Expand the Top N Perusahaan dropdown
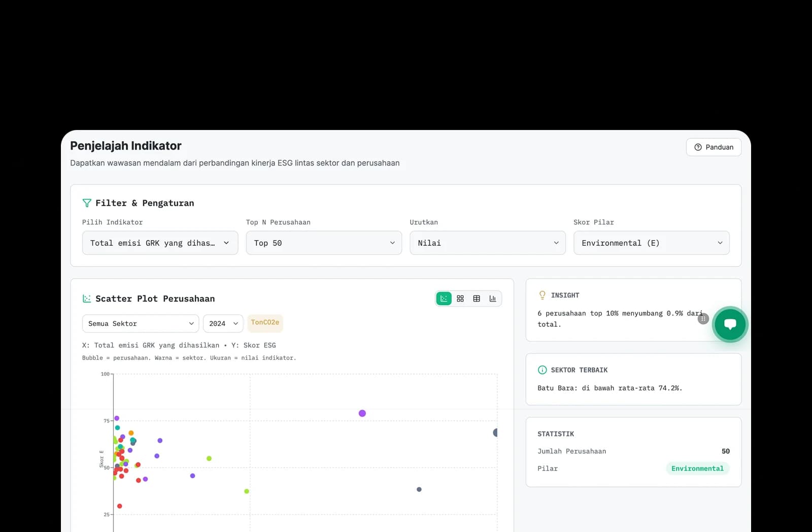 tap(324, 243)
